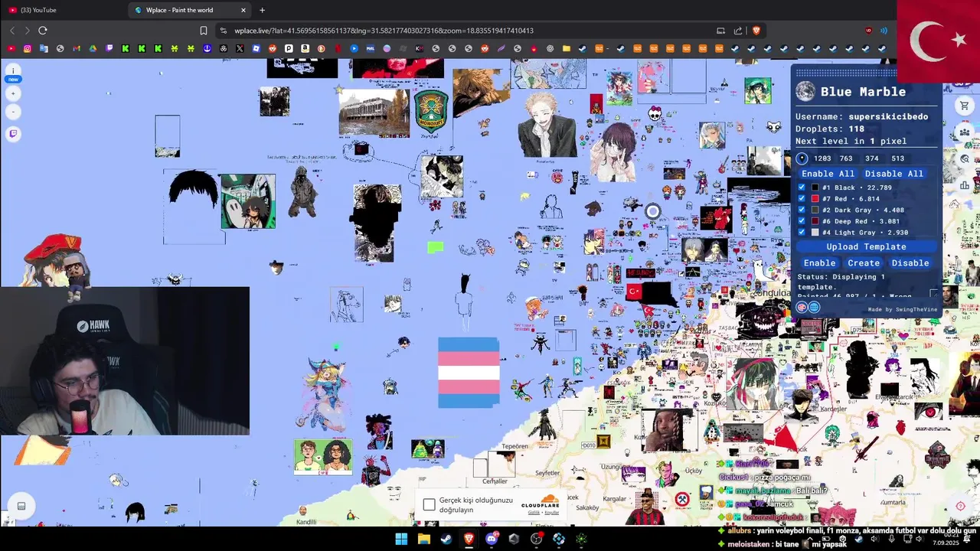Click the map bottom-left menu button

point(21,506)
